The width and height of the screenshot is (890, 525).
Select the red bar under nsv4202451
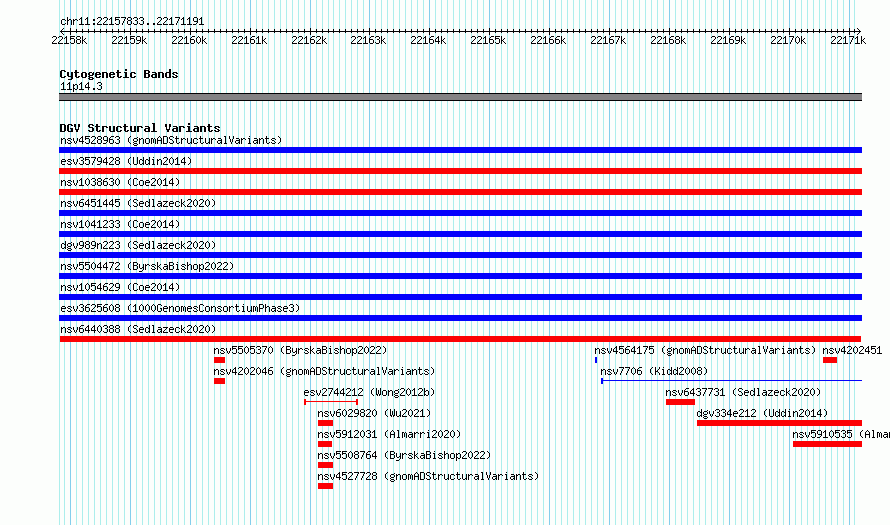pos(830,360)
